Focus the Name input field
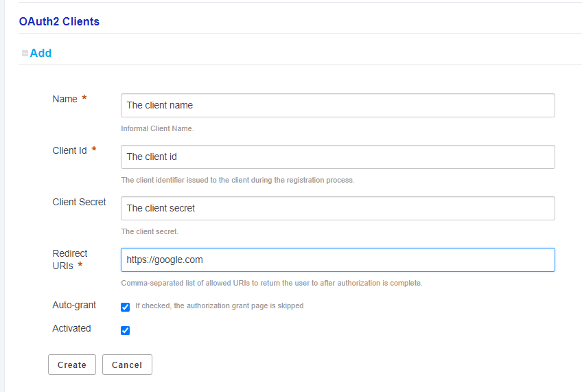582x392 pixels. pos(337,105)
